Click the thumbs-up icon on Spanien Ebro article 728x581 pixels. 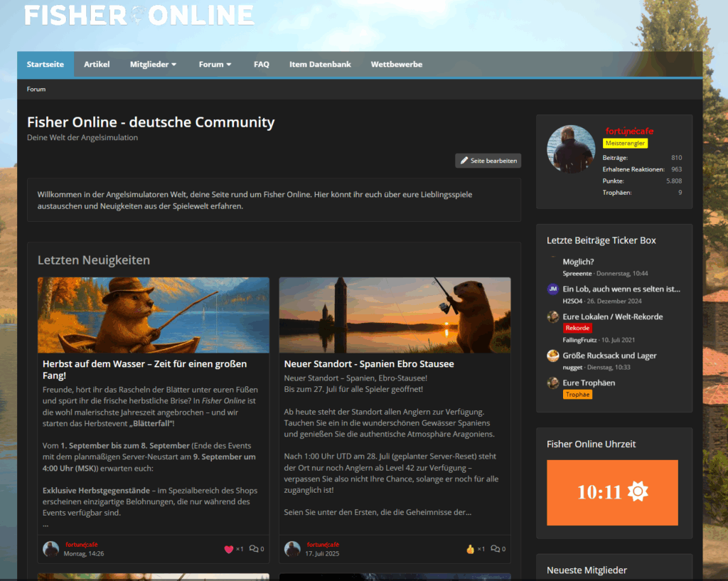(x=470, y=549)
